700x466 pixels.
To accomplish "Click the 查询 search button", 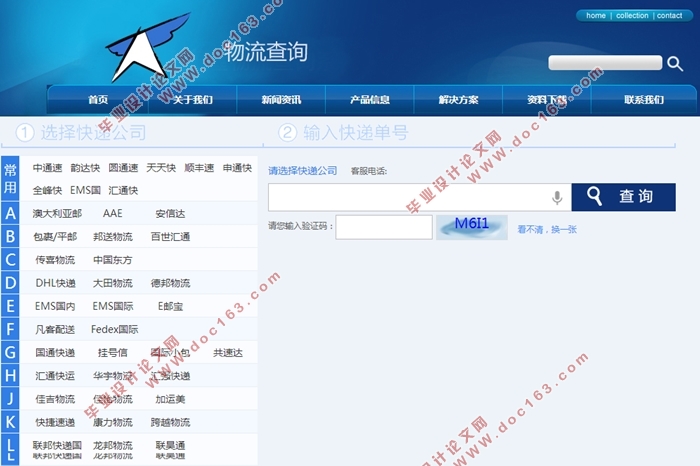I will tap(623, 197).
